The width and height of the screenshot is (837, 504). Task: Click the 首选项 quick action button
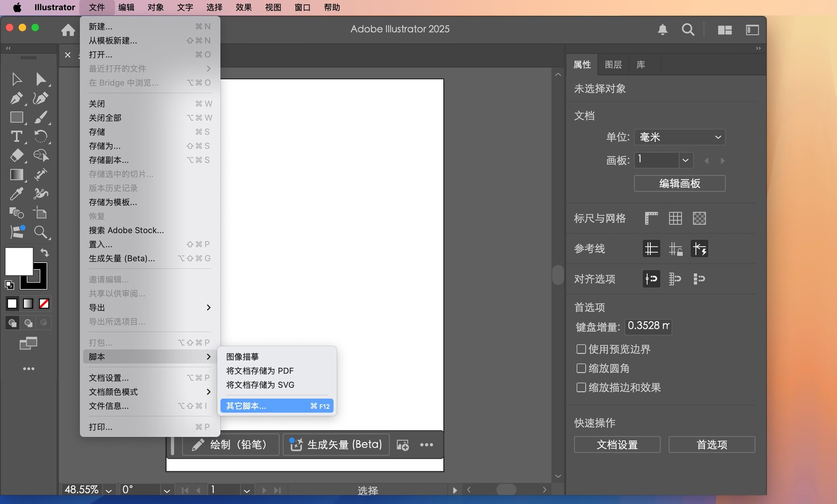(711, 445)
